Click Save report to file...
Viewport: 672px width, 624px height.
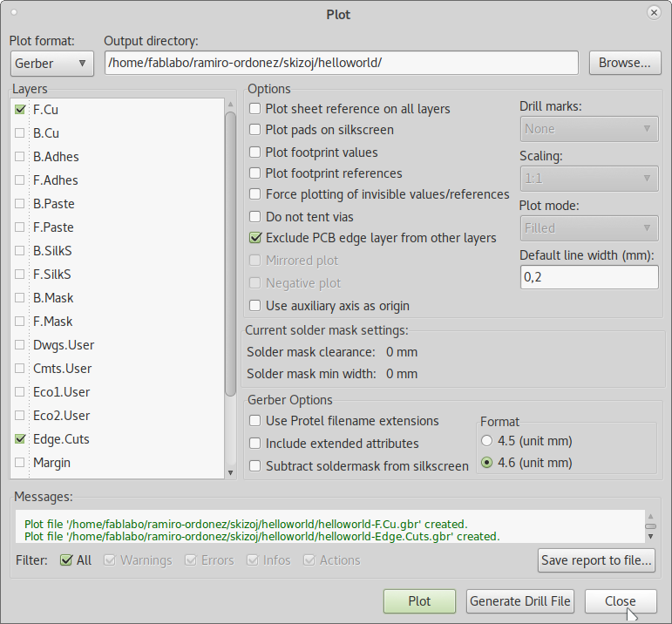(596, 560)
